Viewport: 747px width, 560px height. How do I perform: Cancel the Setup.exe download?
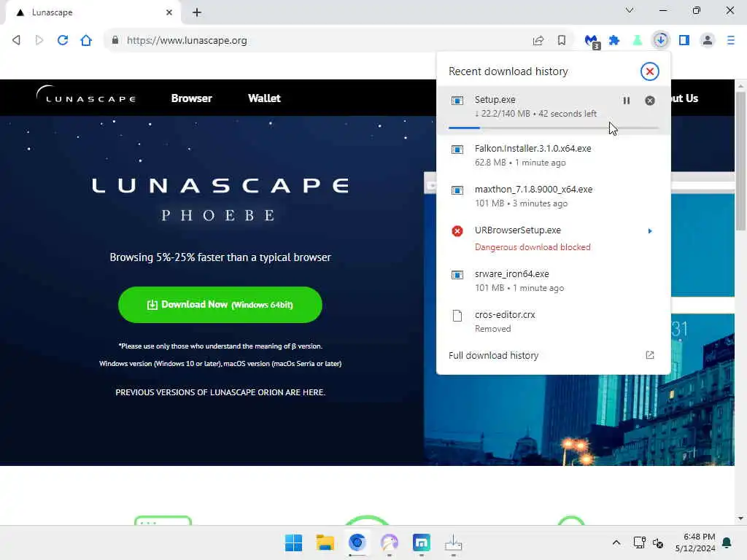[x=650, y=101]
